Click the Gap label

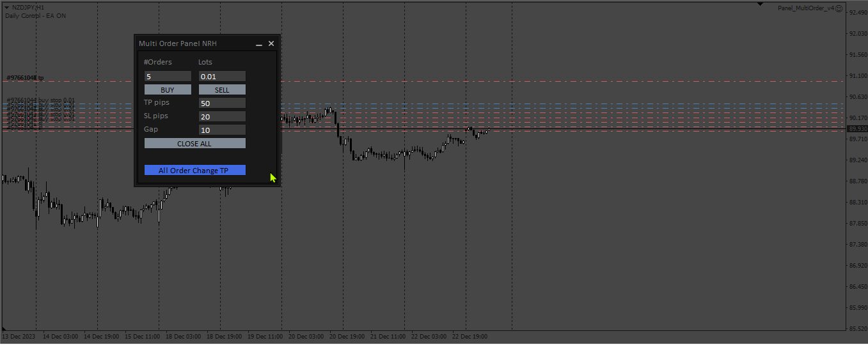[x=151, y=129]
